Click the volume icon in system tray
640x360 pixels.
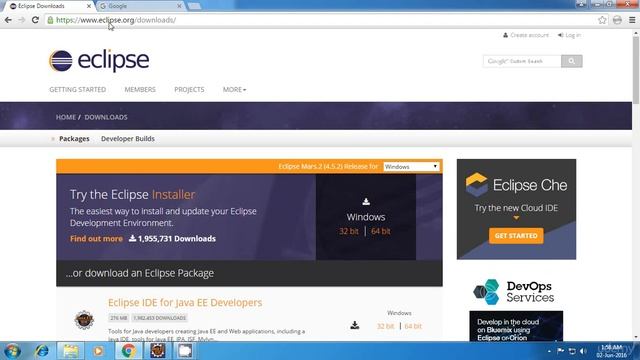pyautogui.click(x=583, y=351)
